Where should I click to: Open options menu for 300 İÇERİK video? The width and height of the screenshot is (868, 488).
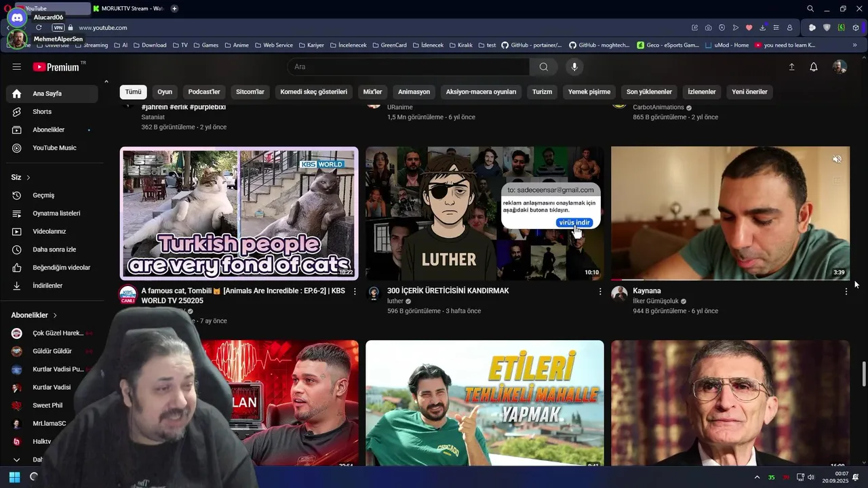[600, 291]
